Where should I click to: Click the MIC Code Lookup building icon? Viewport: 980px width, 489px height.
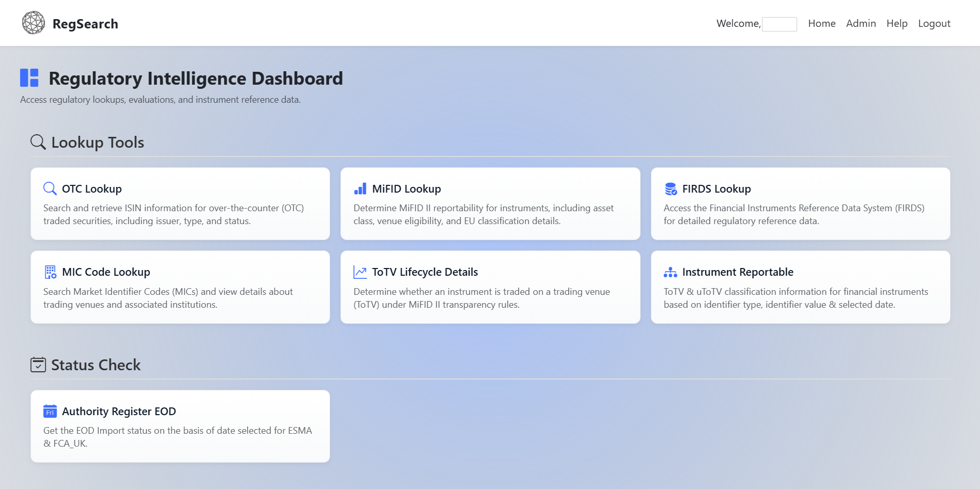(50, 272)
